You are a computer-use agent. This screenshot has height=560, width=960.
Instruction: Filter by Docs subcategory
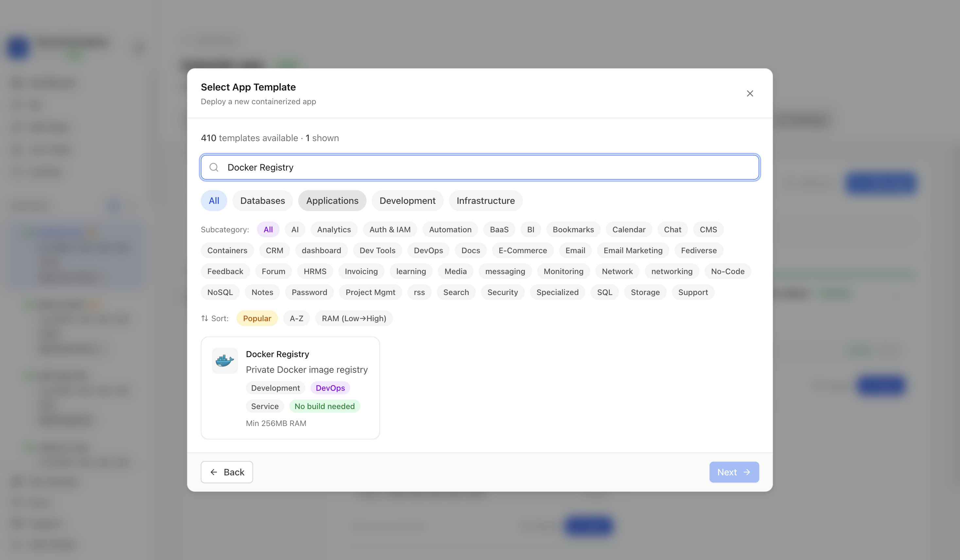471,251
